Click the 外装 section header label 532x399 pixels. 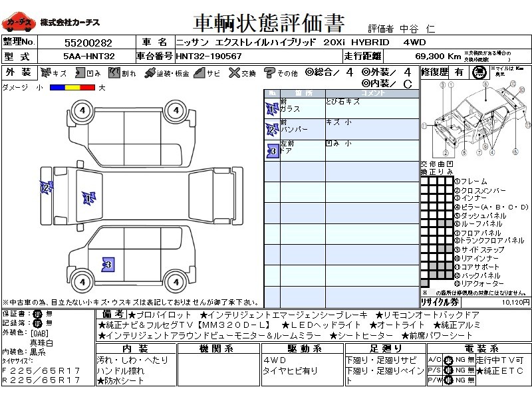(19, 72)
